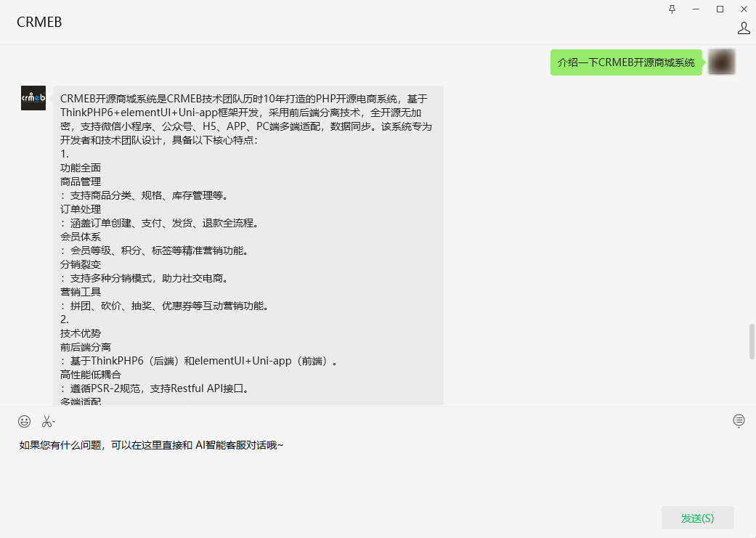Click the 发送(S) send button
This screenshot has width=756, height=538.
[698, 518]
